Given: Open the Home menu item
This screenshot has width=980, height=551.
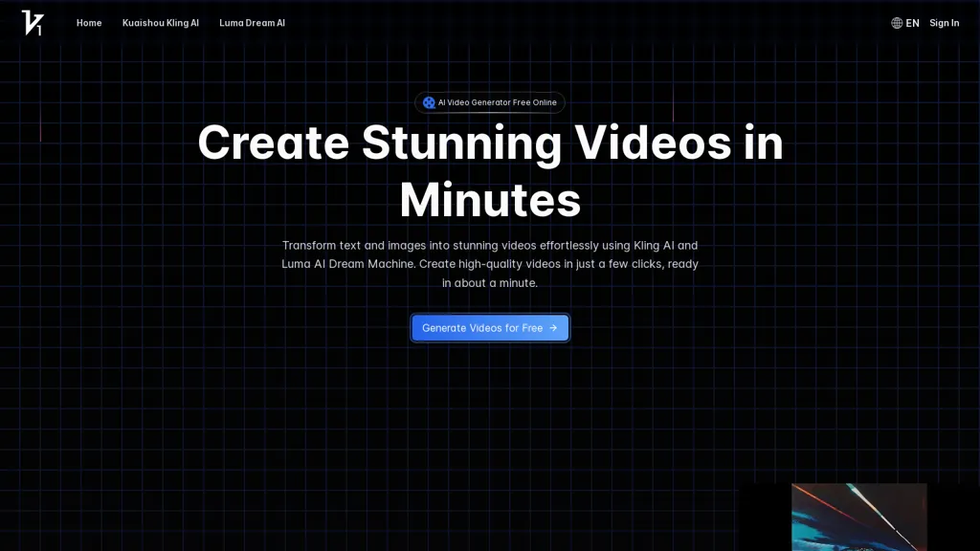Looking at the screenshot, I should point(88,22).
